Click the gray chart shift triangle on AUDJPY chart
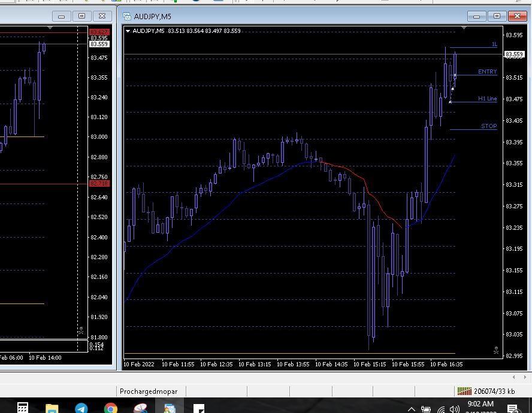 click(x=464, y=28)
